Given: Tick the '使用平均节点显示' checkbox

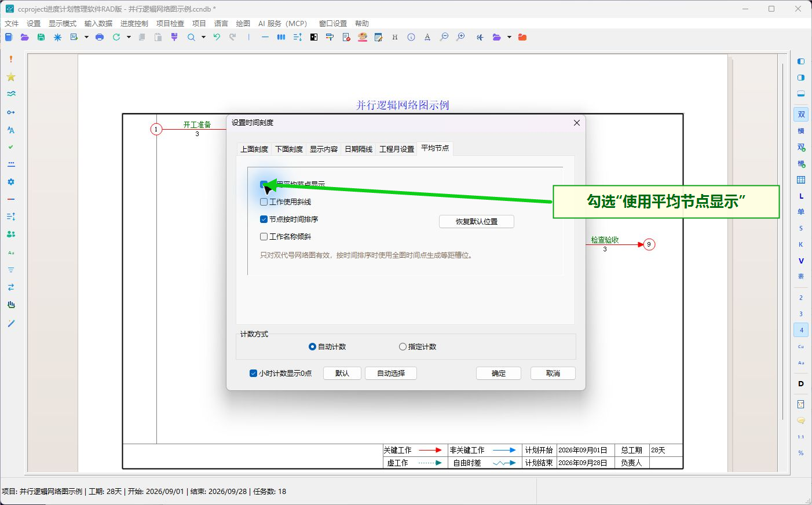Looking at the screenshot, I should coord(264,184).
